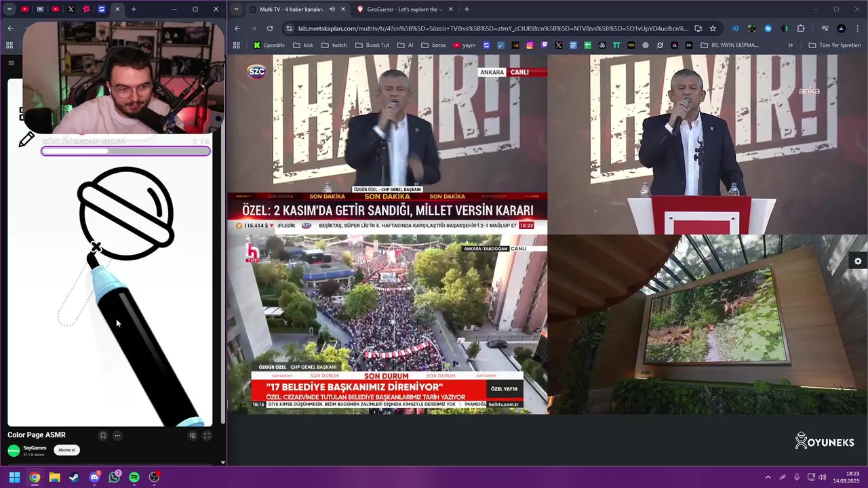The width and height of the screenshot is (868, 488).
Task: Open the Apps grid in right browser bookmarks bar
Action: click(x=237, y=45)
